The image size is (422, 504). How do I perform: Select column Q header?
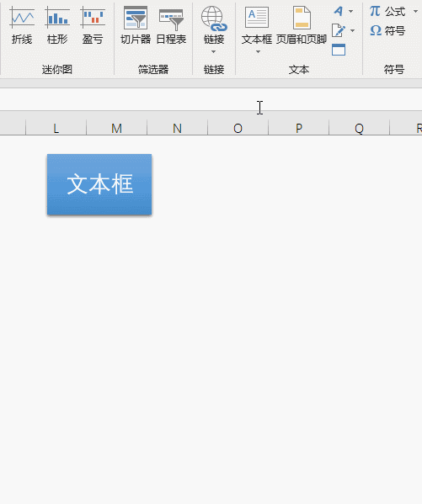(x=359, y=128)
